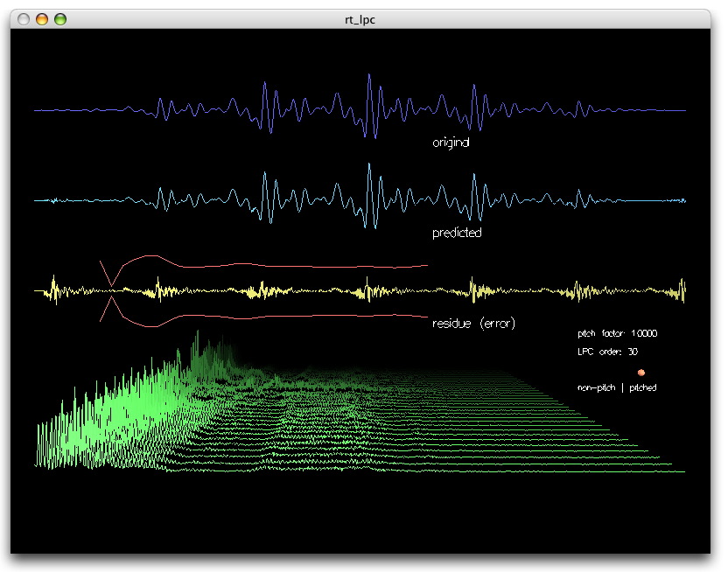
Task: Click the tallest peak of the blue original waveform
Action: click(x=369, y=79)
